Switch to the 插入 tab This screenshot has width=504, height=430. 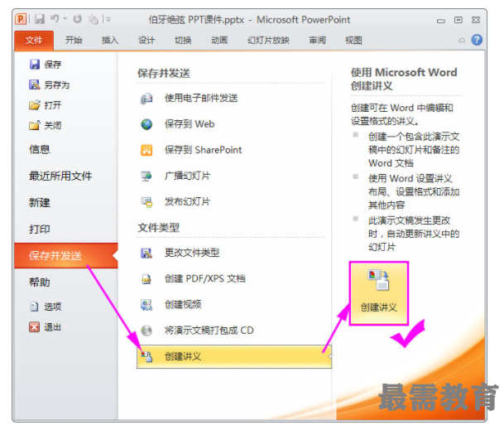click(110, 41)
